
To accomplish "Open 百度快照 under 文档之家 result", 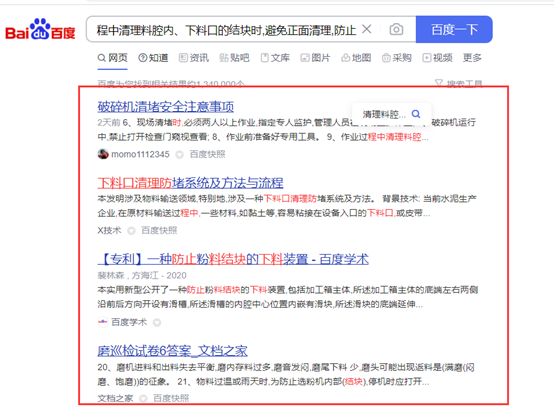I will (171, 398).
